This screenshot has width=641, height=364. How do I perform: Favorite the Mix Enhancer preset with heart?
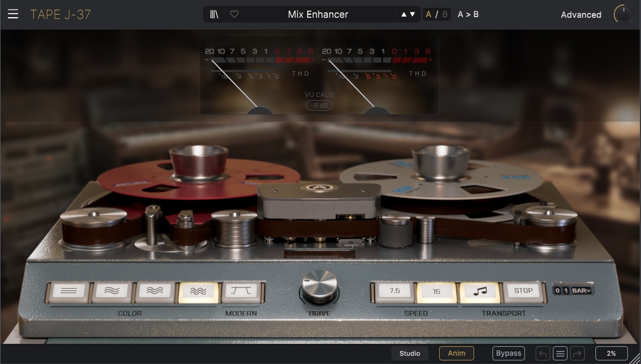pyautogui.click(x=234, y=14)
